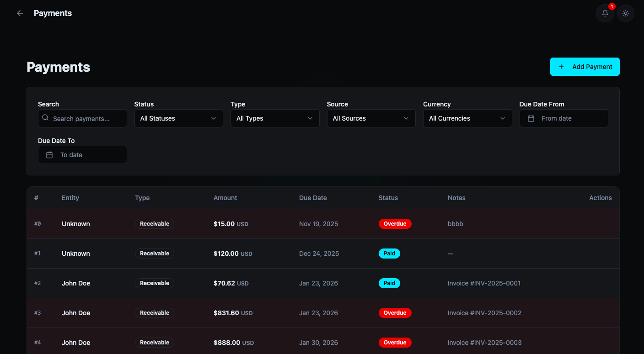644x354 pixels.
Task: Click the Amount column header
Action: [225, 198]
